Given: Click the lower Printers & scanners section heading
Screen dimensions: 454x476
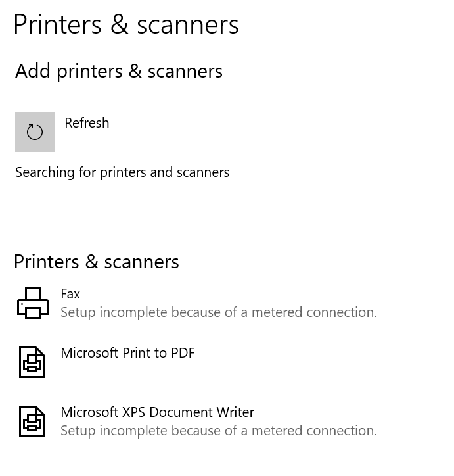Looking at the screenshot, I should 97,262.
